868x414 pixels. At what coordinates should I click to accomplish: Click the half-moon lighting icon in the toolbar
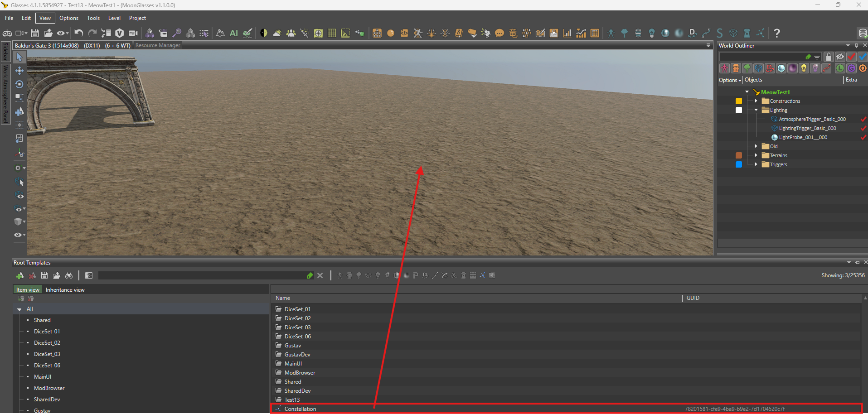point(264,33)
